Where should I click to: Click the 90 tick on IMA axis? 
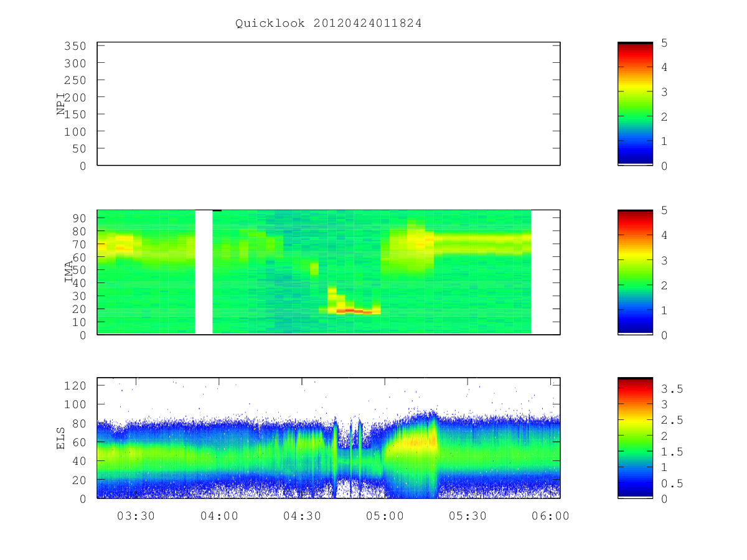[x=79, y=218]
